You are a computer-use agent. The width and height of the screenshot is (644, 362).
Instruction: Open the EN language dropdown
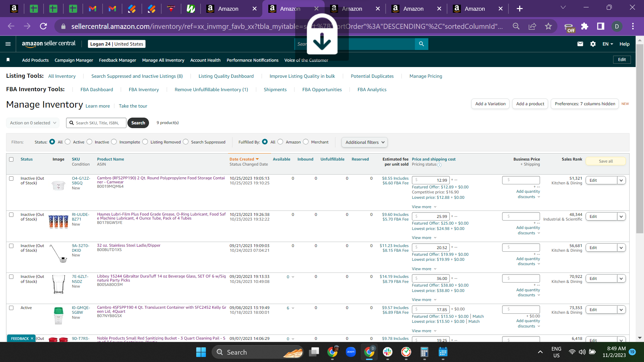[607, 44]
